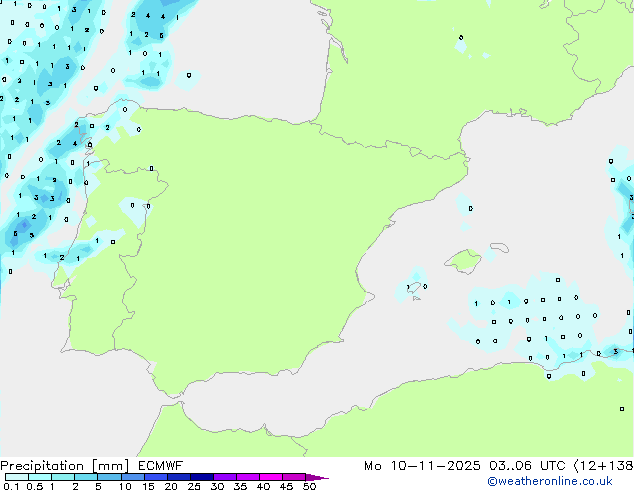The width and height of the screenshot is (634, 490).
Task: Click the legend scale label '25'
Action: coord(194,486)
